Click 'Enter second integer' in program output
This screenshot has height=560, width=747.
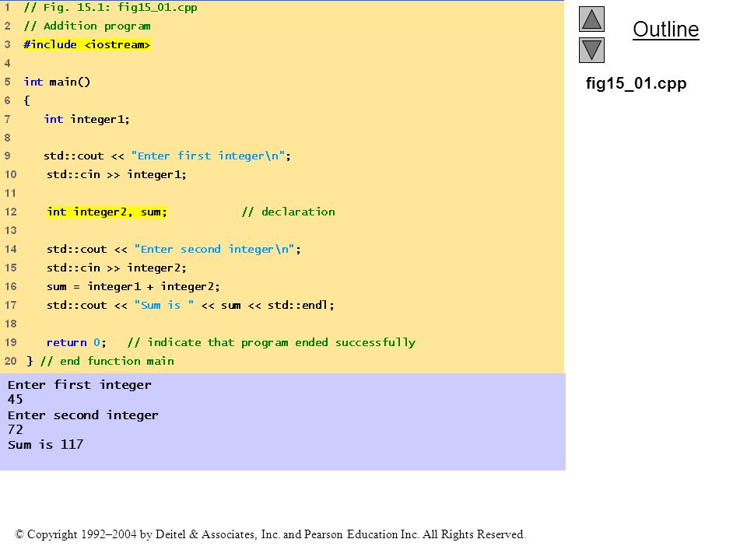[x=83, y=415]
